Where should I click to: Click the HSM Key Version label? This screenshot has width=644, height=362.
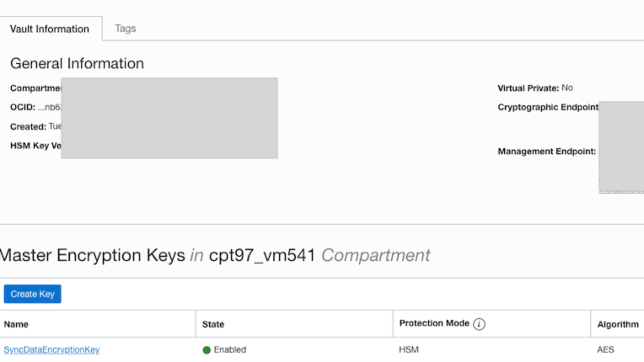[x=35, y=146]
